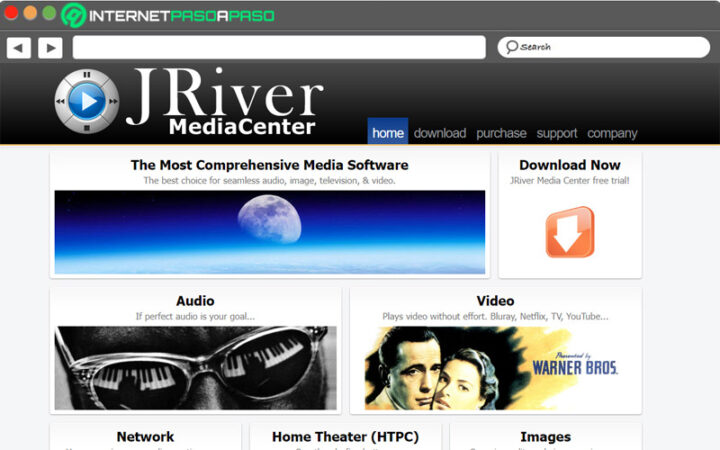
Task: Click the browser forward arrow button
Action: click(50, 47)
